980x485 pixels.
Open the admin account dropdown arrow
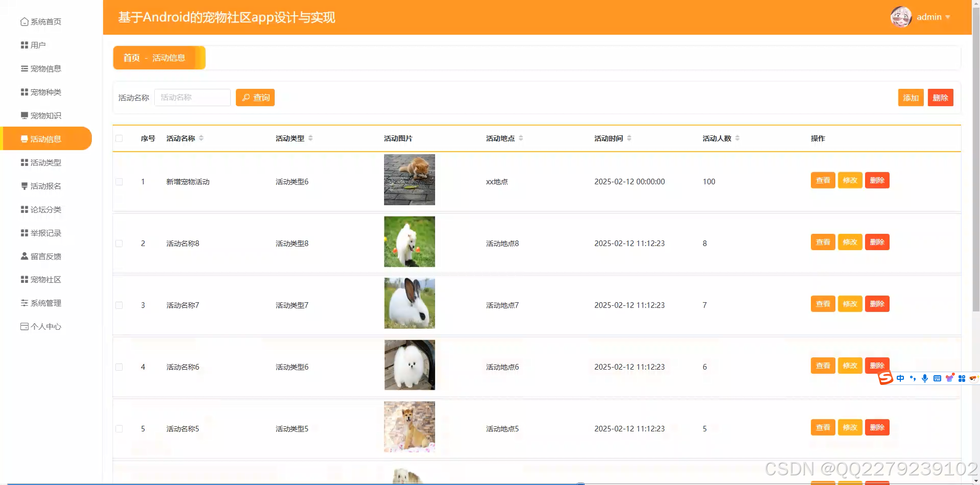click(949, 17)
